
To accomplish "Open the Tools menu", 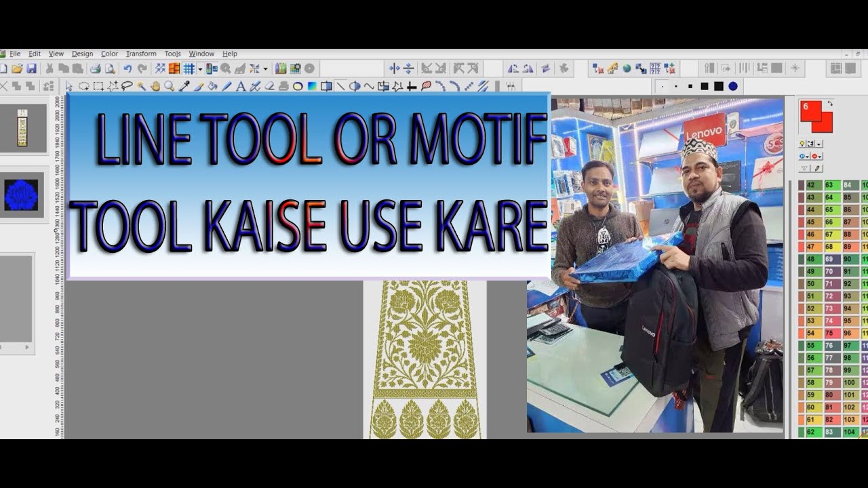I will pyautogui.click(x=173, y=54).
